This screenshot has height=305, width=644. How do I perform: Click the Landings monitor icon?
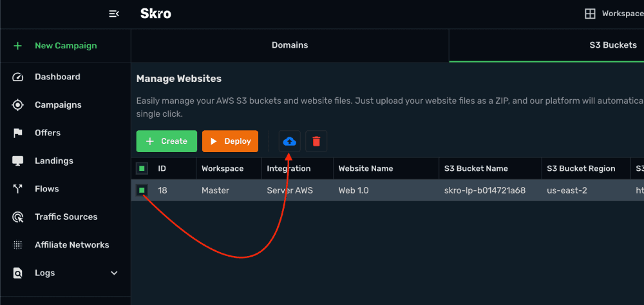point(17,161)
